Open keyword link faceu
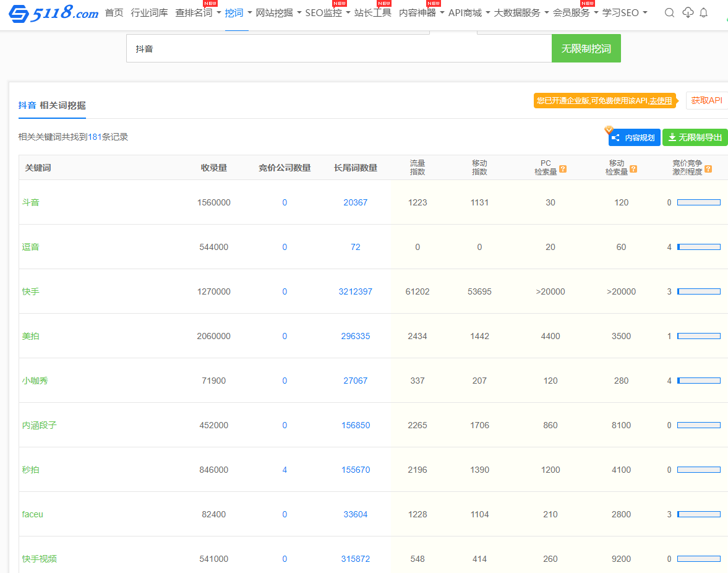 point(33,514)
